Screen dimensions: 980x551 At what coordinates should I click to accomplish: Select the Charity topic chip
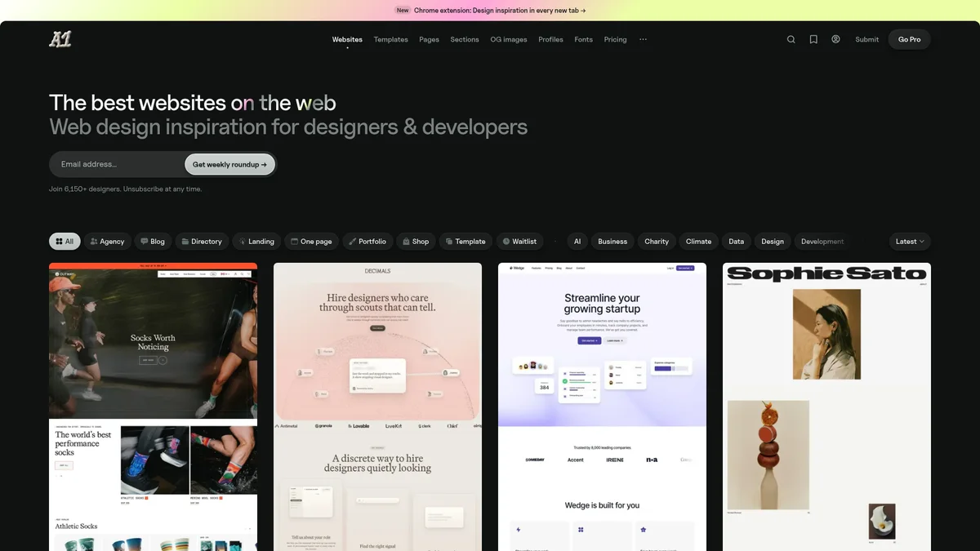pos(657,242)
